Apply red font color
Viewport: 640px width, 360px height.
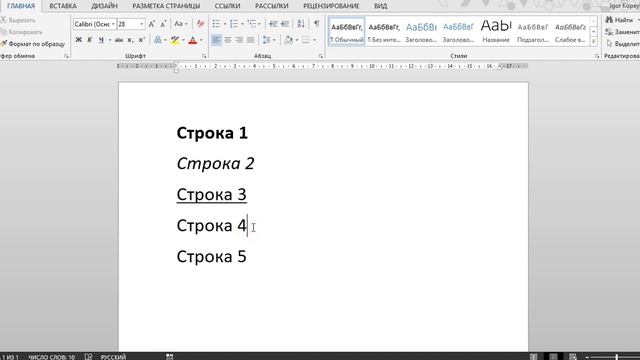[193, 40]
